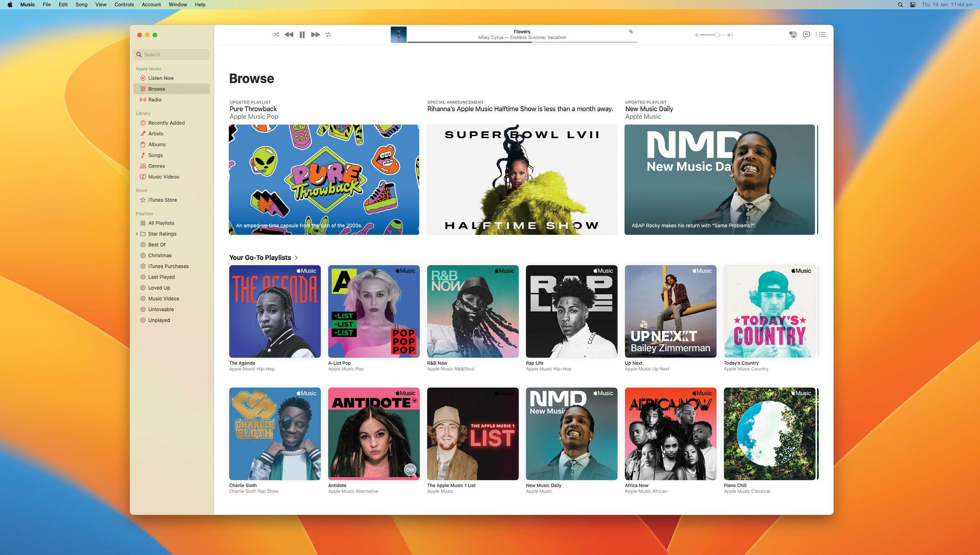Focus the Search field
Image resolution: width=980 pixels, height=555 pixels.
click(171, 54)
